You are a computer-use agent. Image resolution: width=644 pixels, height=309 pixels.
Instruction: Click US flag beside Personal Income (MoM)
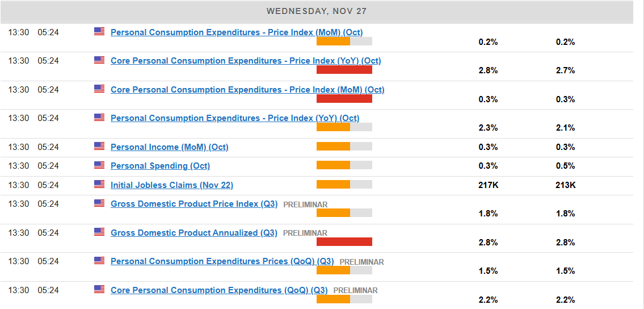(x=99, y=146)
